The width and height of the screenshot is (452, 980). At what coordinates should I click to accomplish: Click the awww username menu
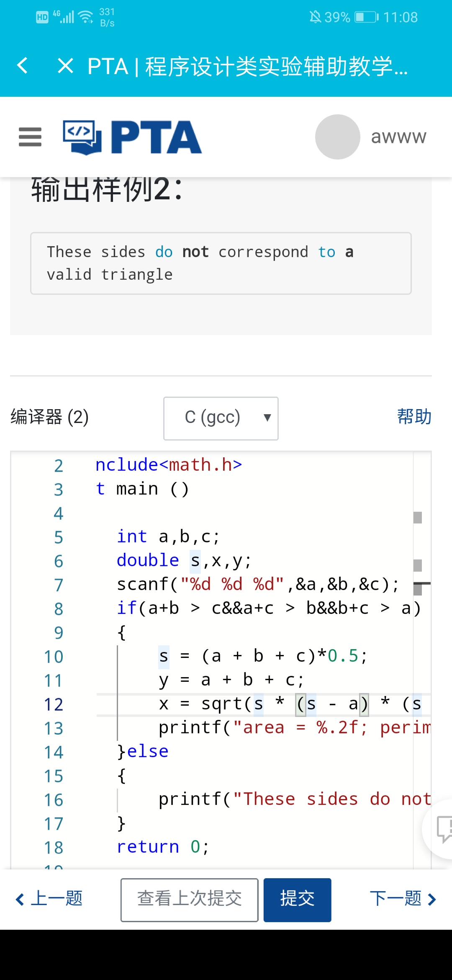(398, 137)
